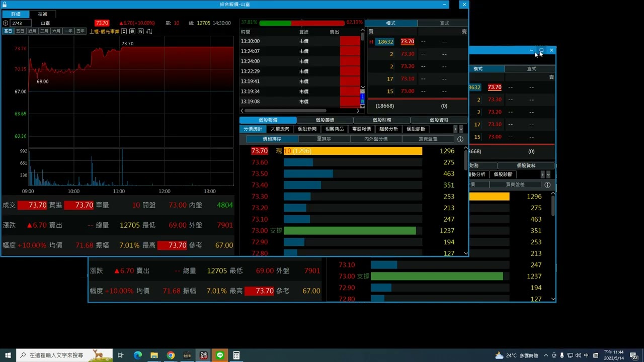Switch order book to 直式 layout

click(x=444, y=23)
